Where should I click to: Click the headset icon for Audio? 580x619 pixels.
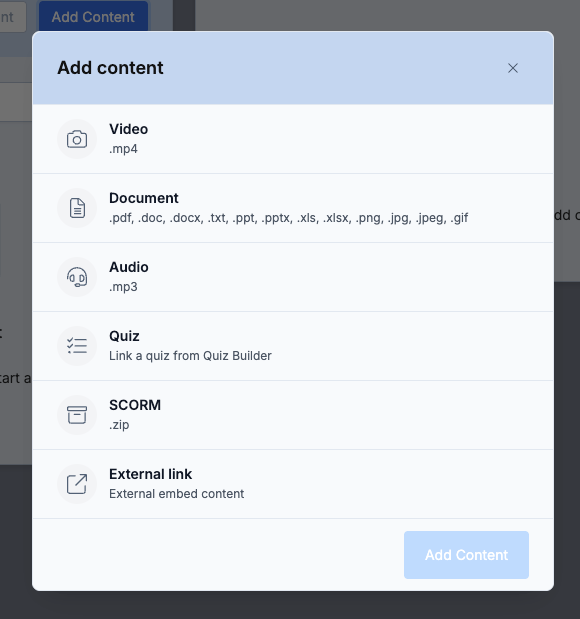point(77,277)
